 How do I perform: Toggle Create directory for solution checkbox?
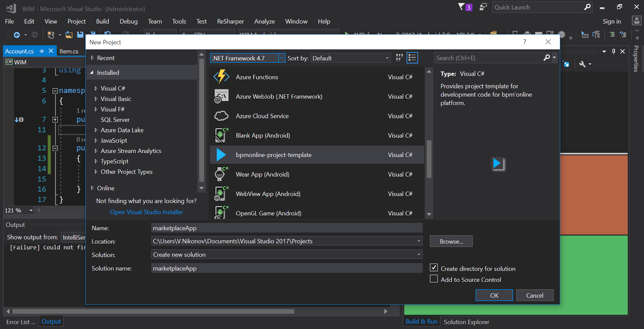click(x=434, y=267)
